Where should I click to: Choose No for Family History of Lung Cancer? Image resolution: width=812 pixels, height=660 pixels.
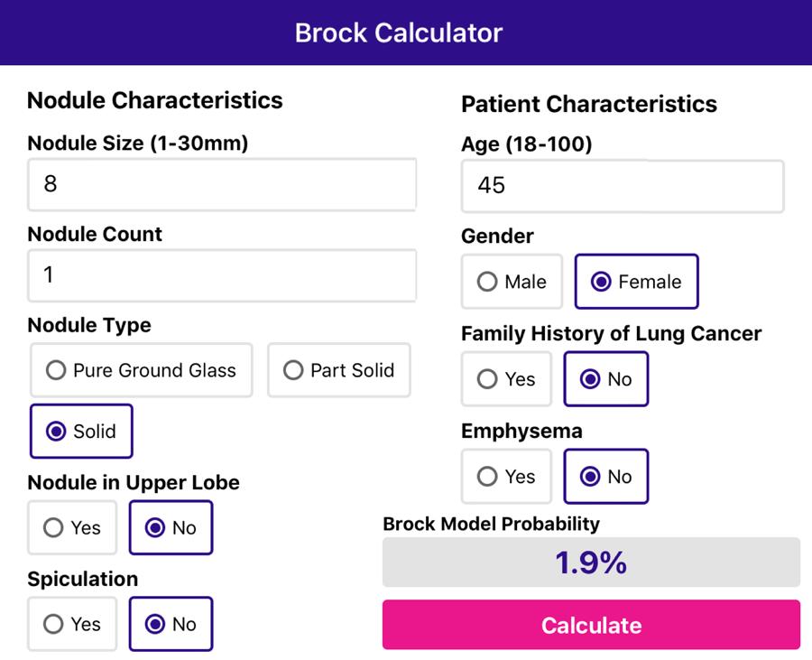click(605, 379)
